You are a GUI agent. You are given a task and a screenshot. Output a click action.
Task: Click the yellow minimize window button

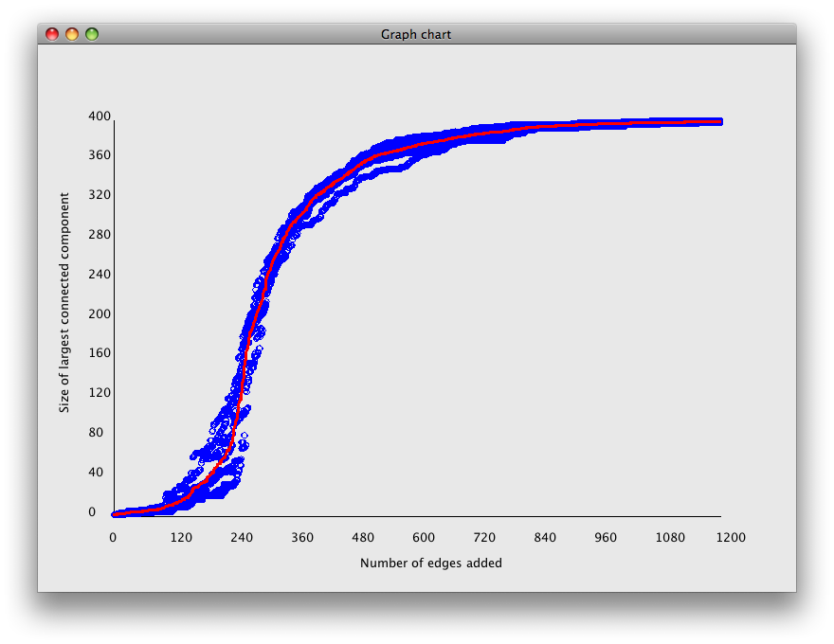[x=72, y=34]
